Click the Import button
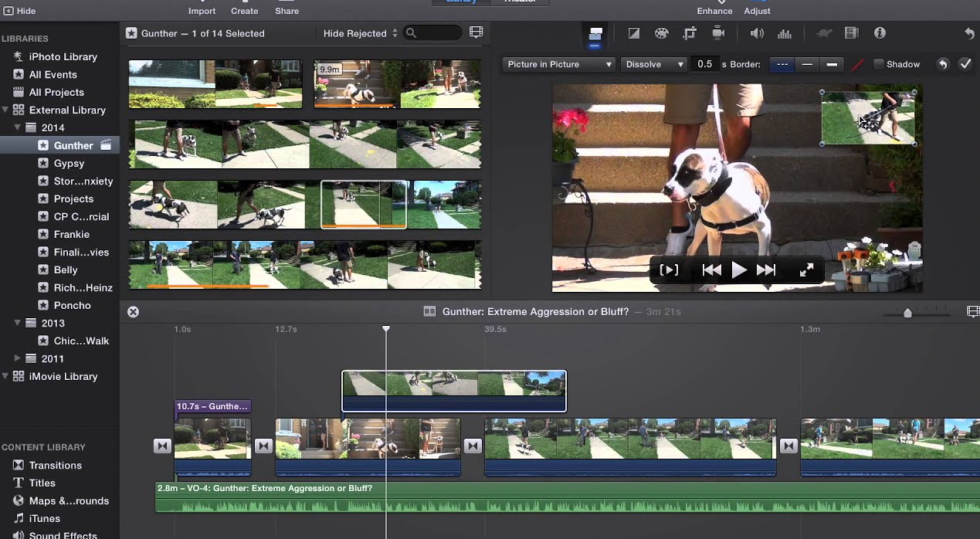Screen dimensions: 980x539 click(x=202, y=11)
